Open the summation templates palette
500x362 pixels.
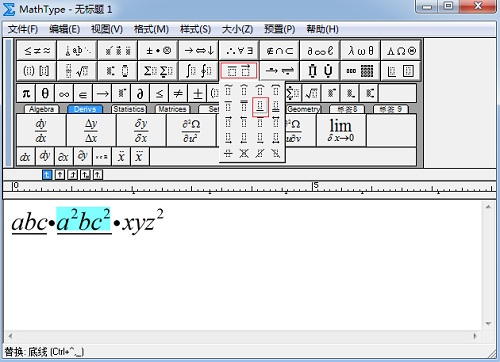(x=158, y=71)
